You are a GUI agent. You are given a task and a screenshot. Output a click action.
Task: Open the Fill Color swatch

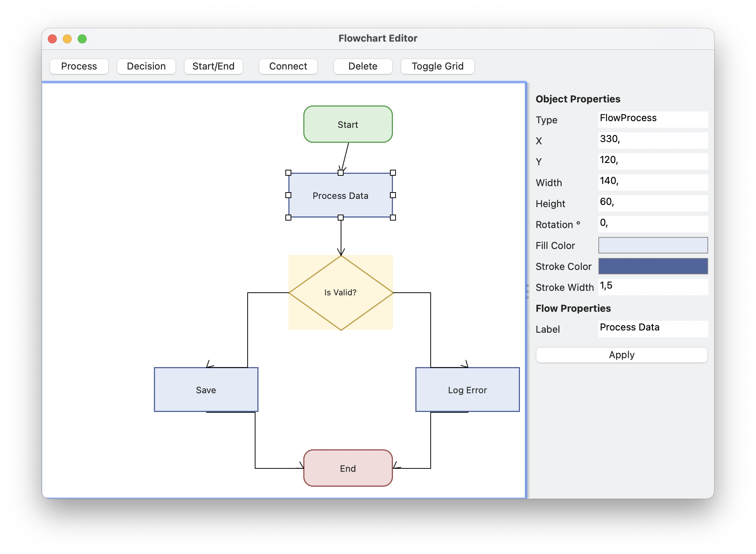[x=653, y=245]
